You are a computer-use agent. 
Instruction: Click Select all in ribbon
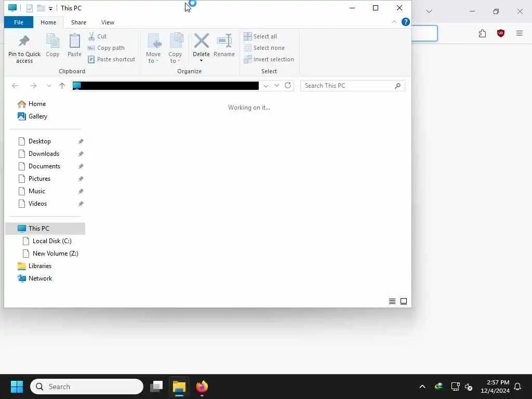pyautogui.click(x=260, y=36)
